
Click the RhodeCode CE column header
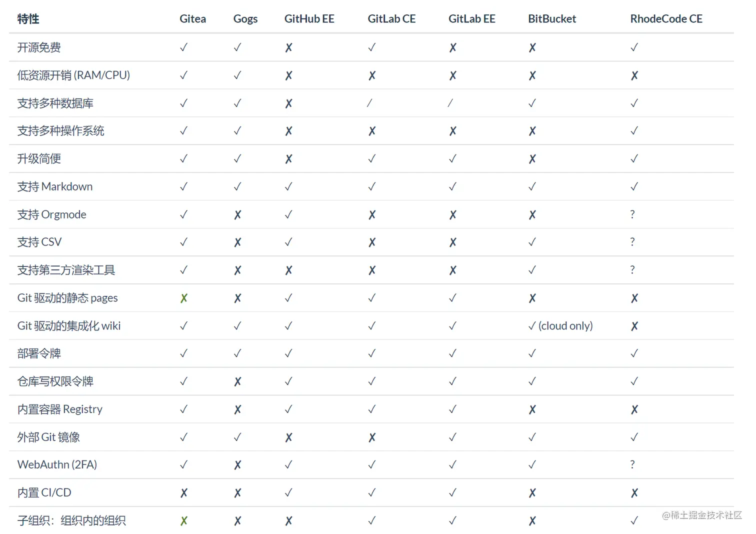pyautogui.click(x=666, y=19)
